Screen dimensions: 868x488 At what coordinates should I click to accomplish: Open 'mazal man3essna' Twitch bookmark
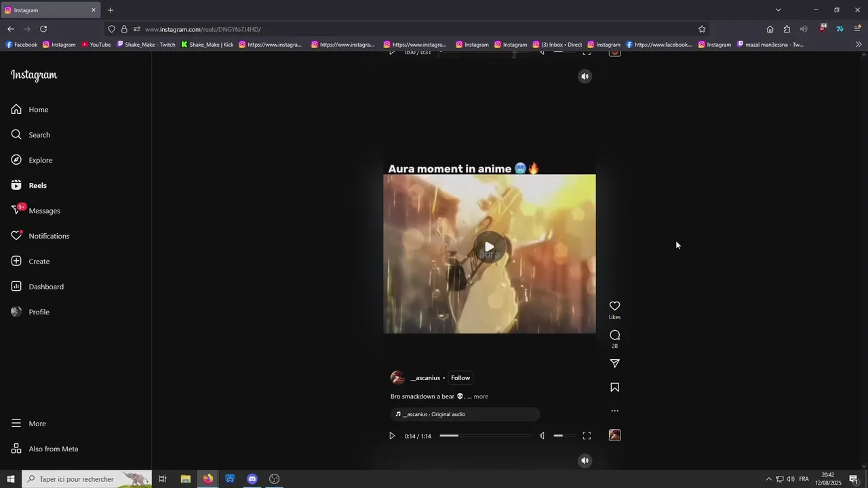770,45
